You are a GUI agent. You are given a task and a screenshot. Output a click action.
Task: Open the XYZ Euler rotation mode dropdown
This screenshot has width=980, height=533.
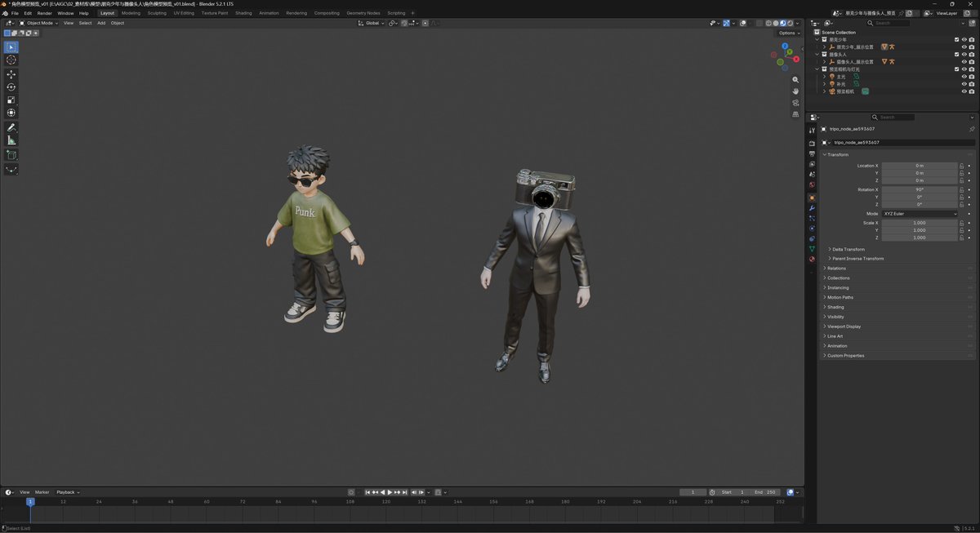tap(920, 214)
